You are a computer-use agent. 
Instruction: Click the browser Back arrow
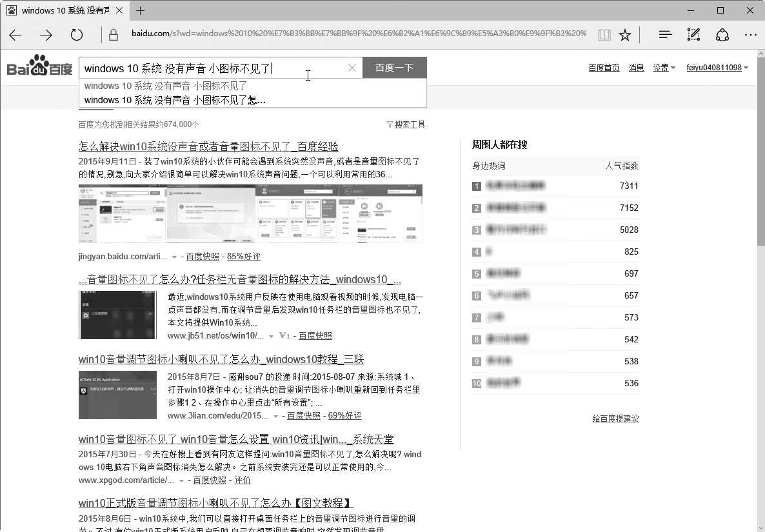tap(15, 35)
